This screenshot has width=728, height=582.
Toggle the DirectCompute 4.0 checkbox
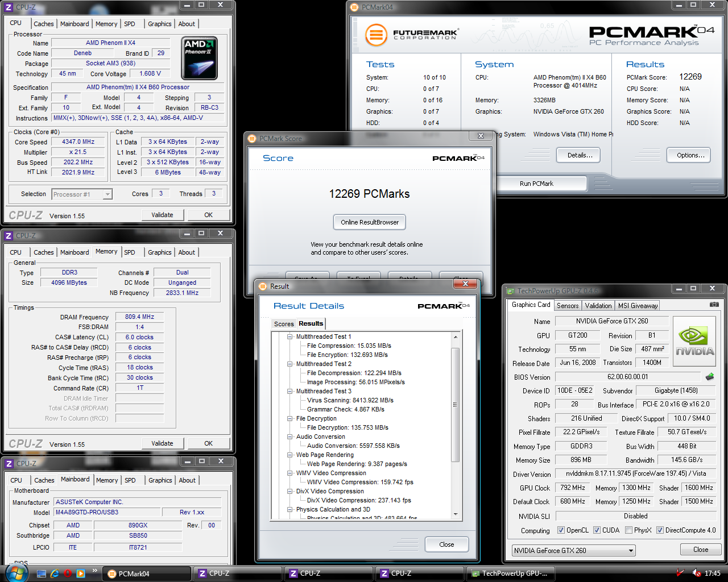(x=660, y=530)
